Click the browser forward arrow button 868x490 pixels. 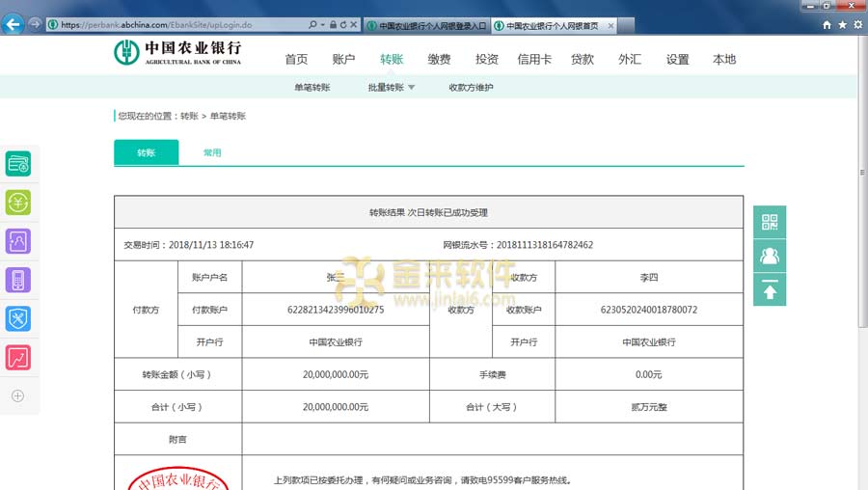[35, 24]
